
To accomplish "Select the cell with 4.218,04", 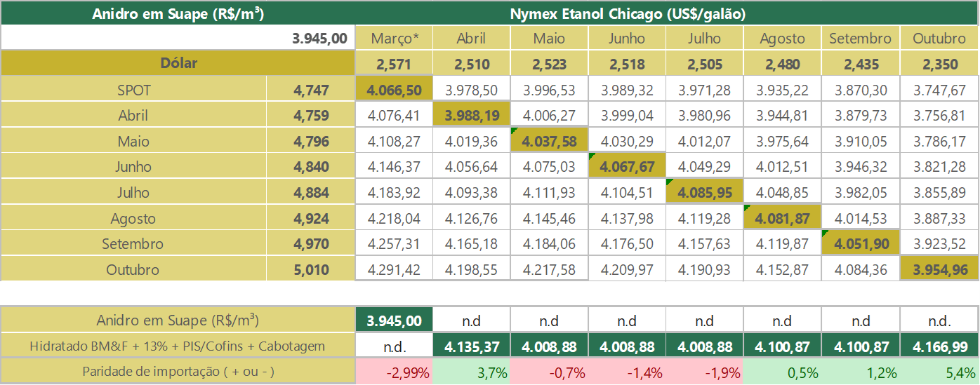I will pos(394,219).
